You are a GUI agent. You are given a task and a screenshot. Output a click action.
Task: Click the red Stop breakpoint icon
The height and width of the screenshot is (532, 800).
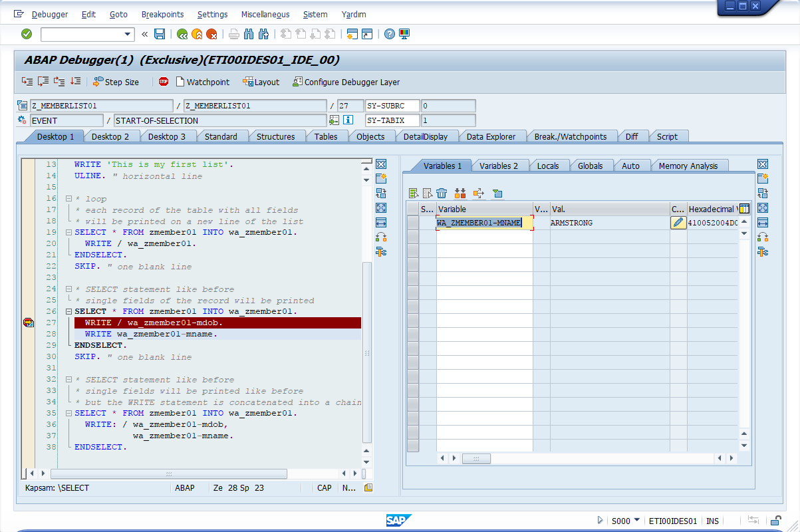164,82
